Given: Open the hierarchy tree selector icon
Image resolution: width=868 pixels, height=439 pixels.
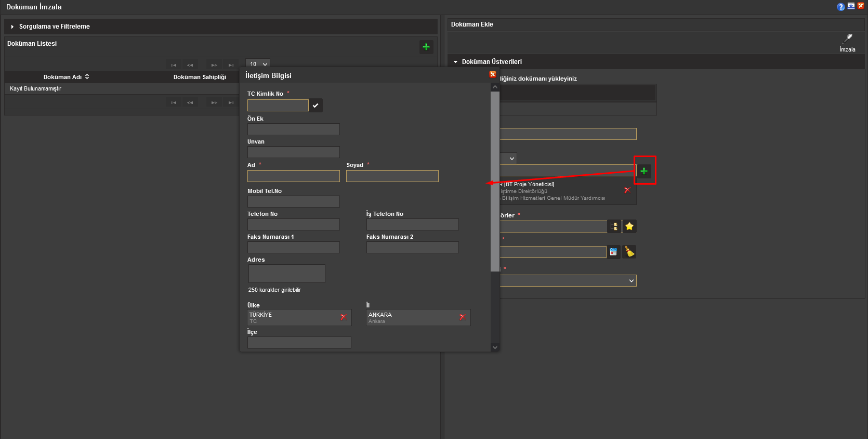Looking at the screenshot, I should pyautogui.click(x=614, y=226).
